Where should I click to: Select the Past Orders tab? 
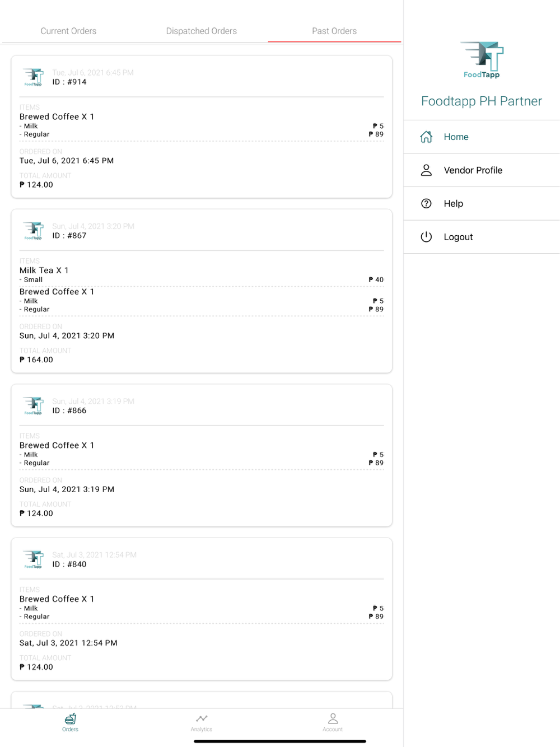coord(334,31)
